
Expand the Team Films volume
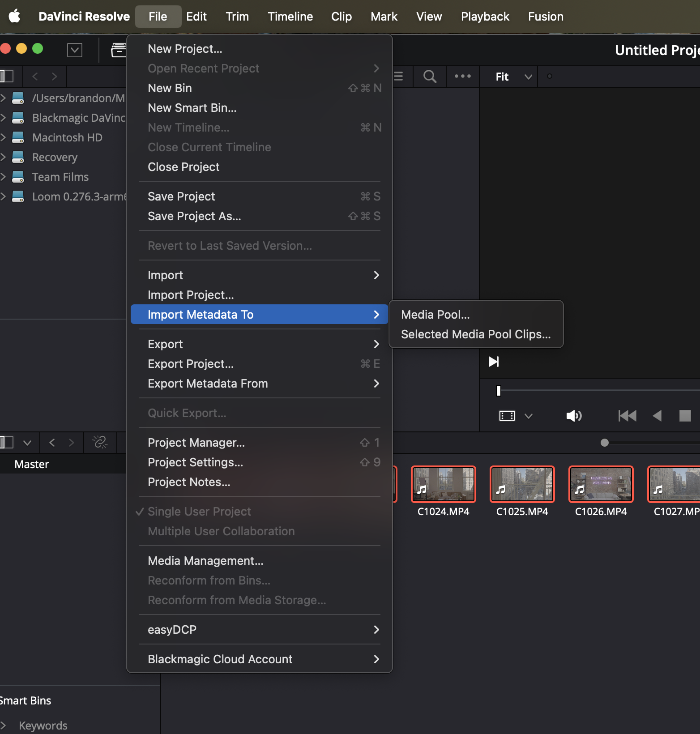click(3, 177)
